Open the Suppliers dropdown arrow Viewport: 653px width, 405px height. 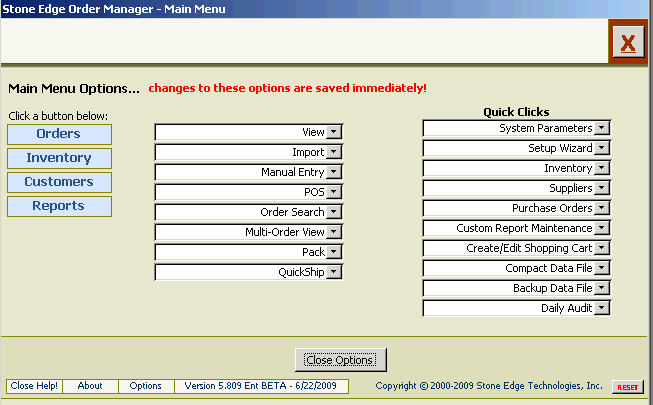(602, 188)
